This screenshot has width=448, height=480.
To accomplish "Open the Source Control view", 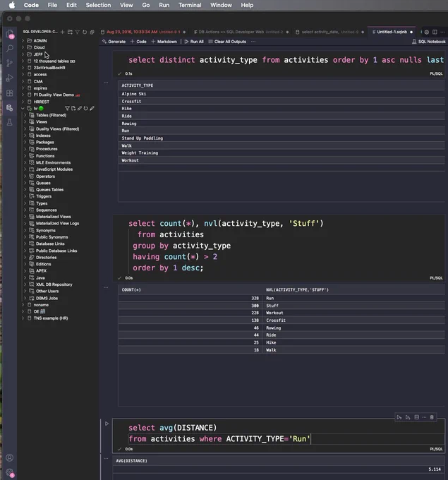I will click(x=10, y=63).
